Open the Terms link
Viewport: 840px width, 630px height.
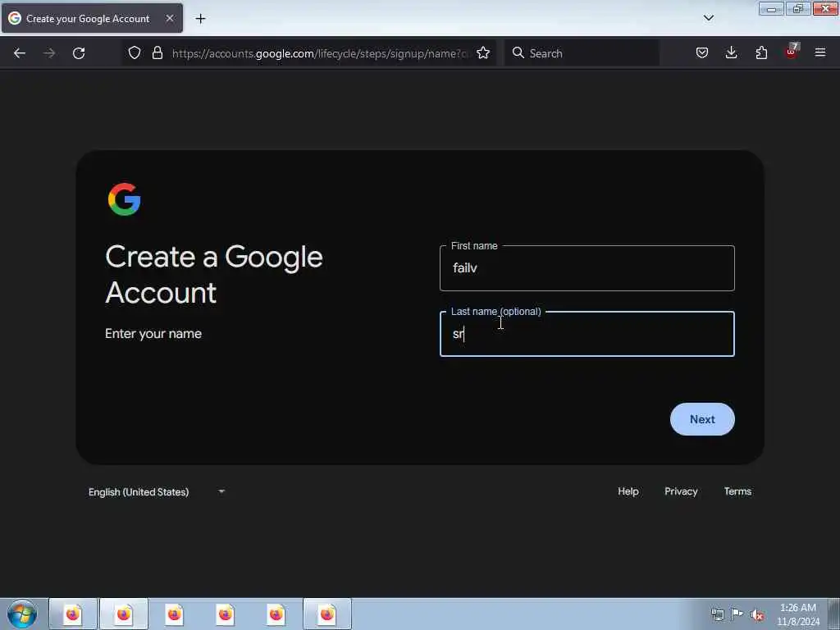tap(737, 491)
